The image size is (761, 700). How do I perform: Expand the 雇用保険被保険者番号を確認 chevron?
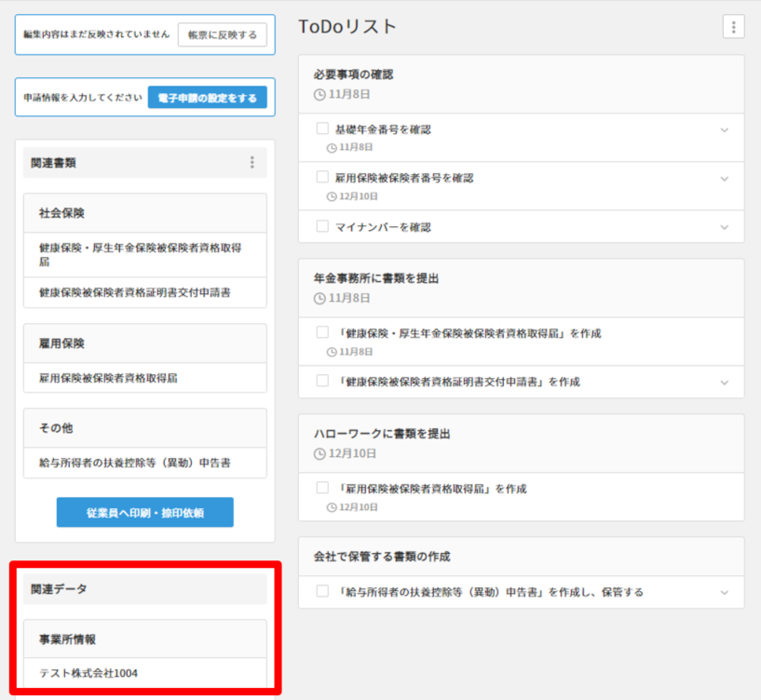click(725, 179)
